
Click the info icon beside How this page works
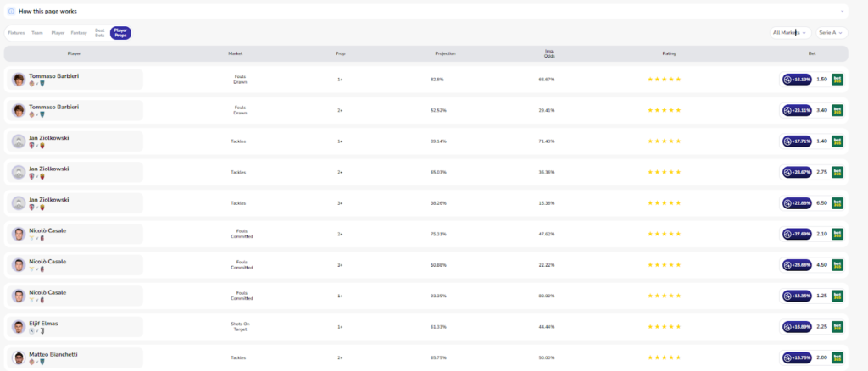[11, 12]
